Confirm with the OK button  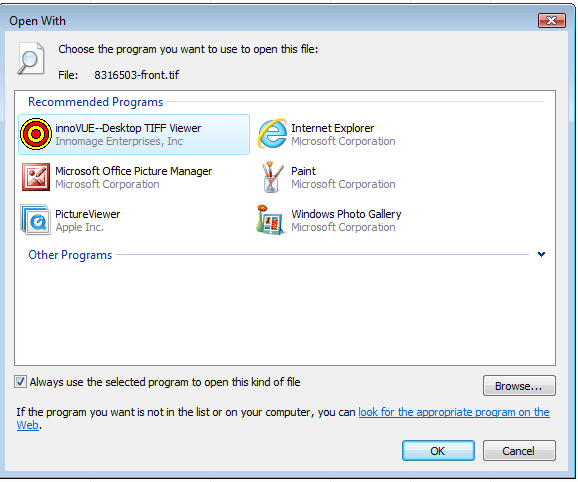pos(438,451)
